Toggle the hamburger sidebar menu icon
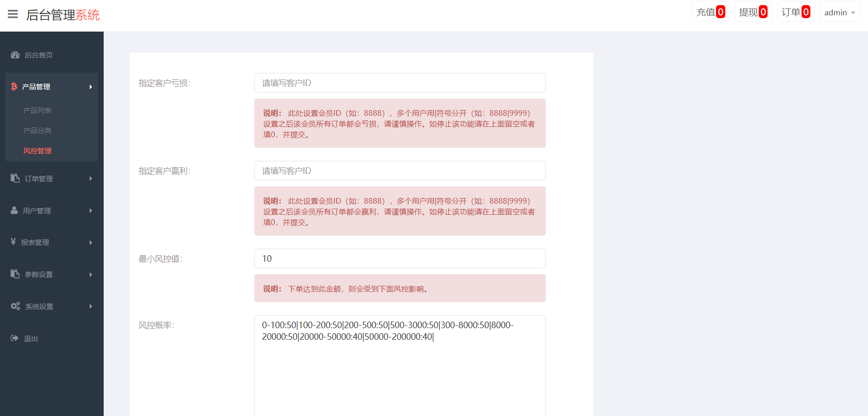 point(13,14)
